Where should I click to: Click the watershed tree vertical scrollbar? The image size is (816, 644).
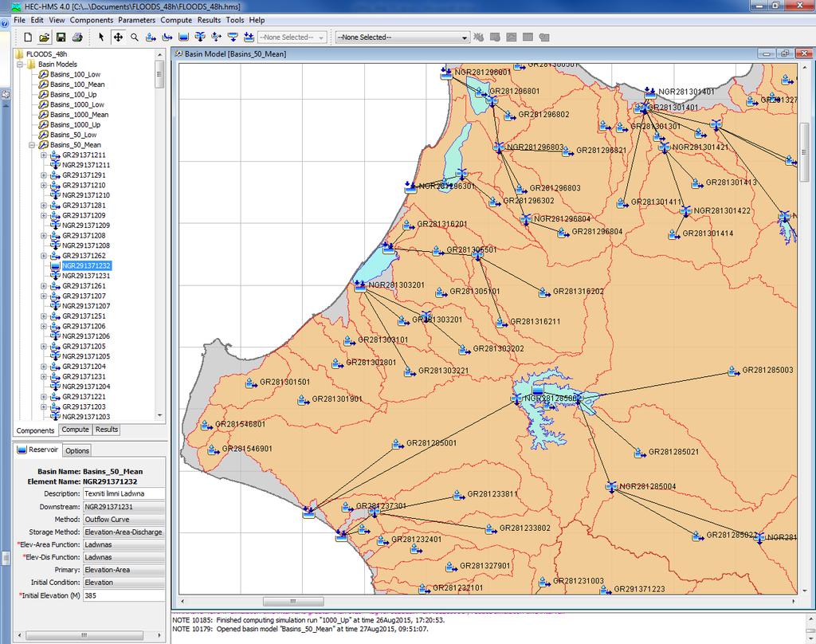pos(159,235)
